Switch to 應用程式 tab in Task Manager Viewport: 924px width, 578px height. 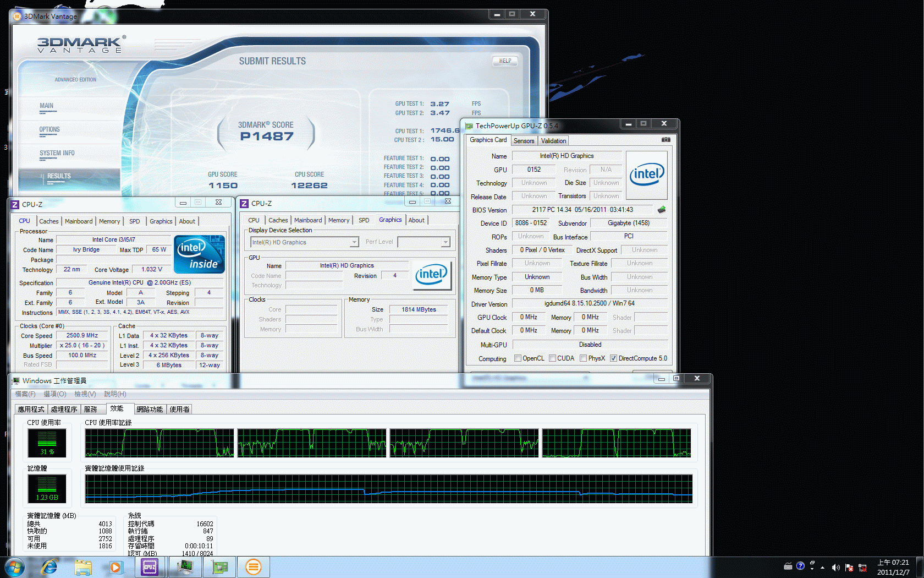[31, 410]
